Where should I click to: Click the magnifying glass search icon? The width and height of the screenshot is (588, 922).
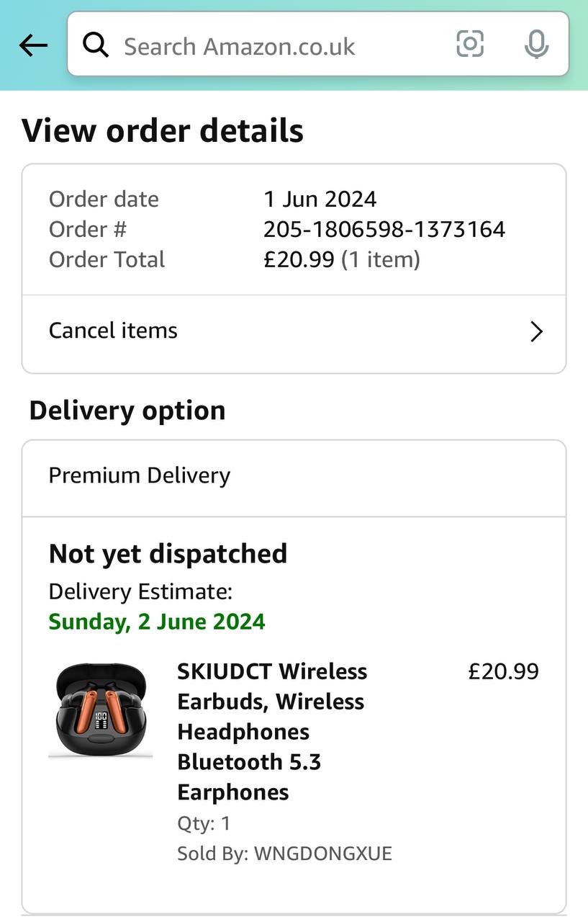(96, 45)
